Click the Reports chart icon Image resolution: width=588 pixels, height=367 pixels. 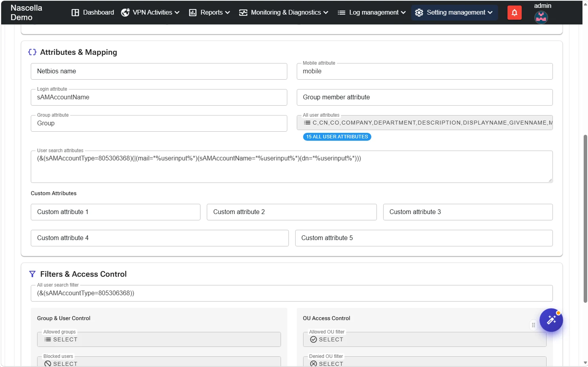[x=193, y=13]
